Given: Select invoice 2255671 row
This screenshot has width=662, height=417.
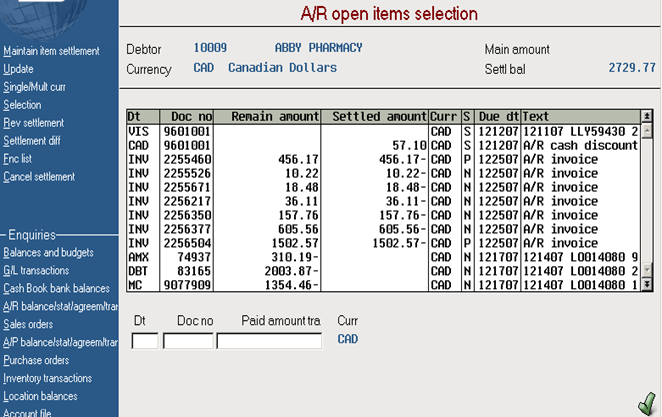Looking at the screenshot, I should click(x=383, y=187).
